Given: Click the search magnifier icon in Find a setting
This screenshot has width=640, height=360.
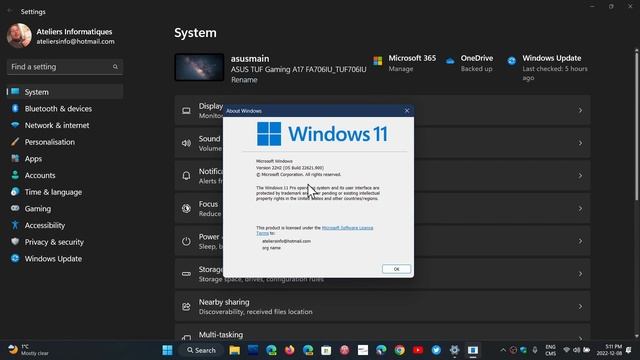Looking at the screenshot, I should [115, 67].
